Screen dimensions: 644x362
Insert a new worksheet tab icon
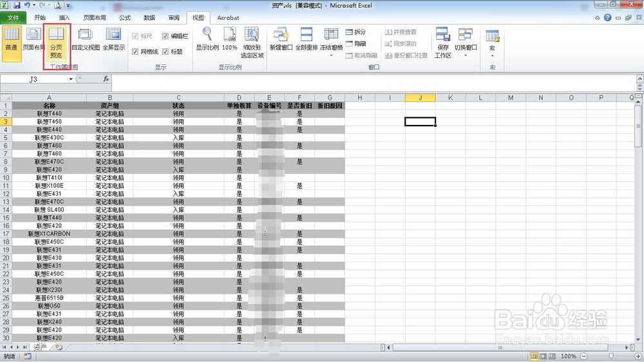(59, 348)
